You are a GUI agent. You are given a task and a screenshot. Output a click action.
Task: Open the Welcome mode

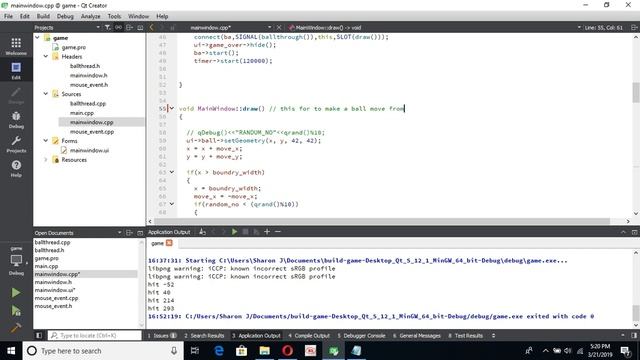click(x=16, y=46)
